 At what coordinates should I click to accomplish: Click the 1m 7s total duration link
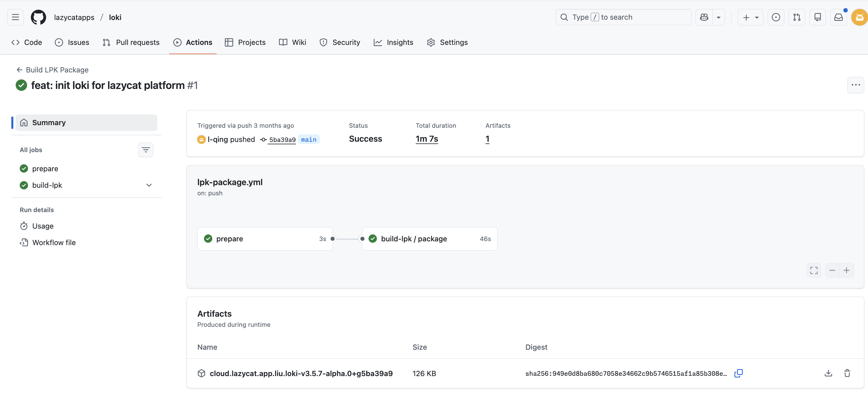[426, 139]
